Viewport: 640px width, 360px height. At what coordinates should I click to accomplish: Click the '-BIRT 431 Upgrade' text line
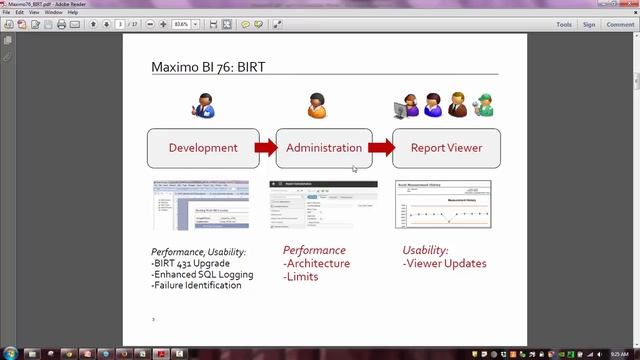pyautogui.click(x=190, y=263)
